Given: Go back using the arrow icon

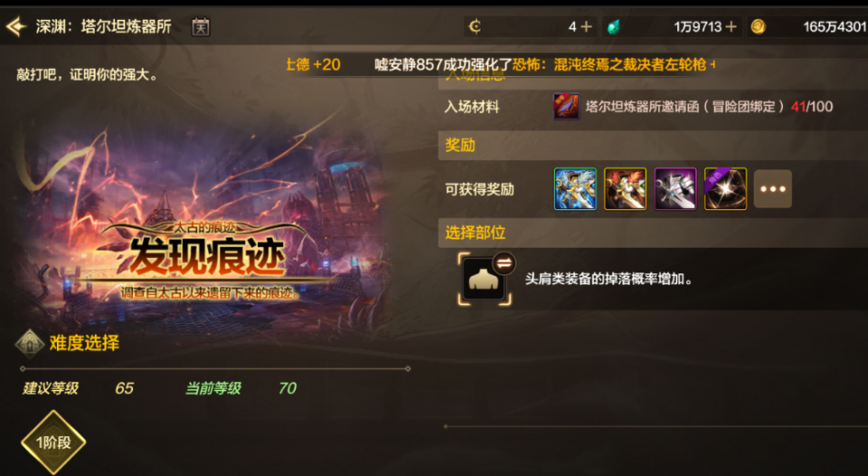Looking at the screenshot, I should point(16,26).
